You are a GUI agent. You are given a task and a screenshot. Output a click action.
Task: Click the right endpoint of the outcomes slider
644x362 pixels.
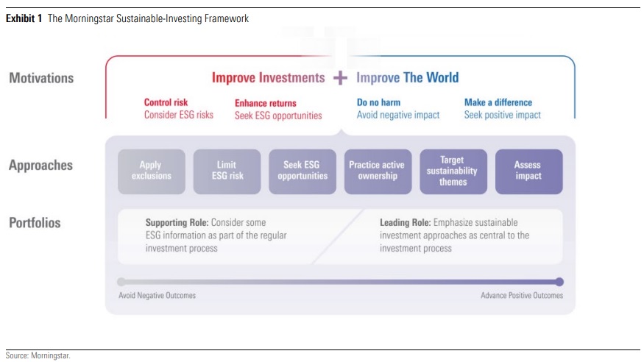pos(559,281)
